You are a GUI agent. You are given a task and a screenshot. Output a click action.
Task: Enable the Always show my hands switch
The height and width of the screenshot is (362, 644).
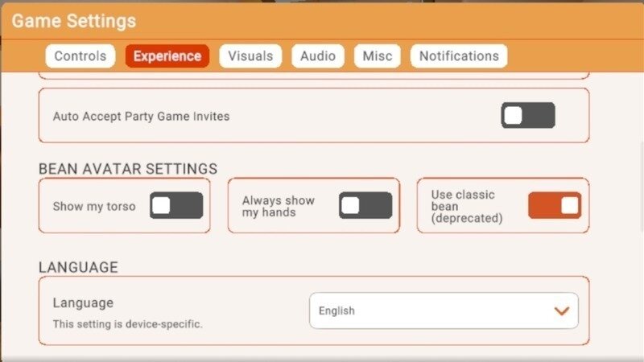click(365, 206)
